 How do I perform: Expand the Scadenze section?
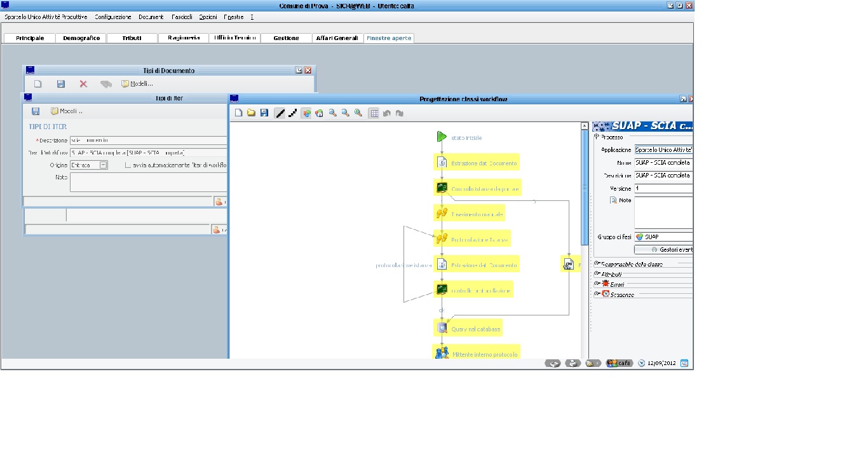[x=597, y=294]
